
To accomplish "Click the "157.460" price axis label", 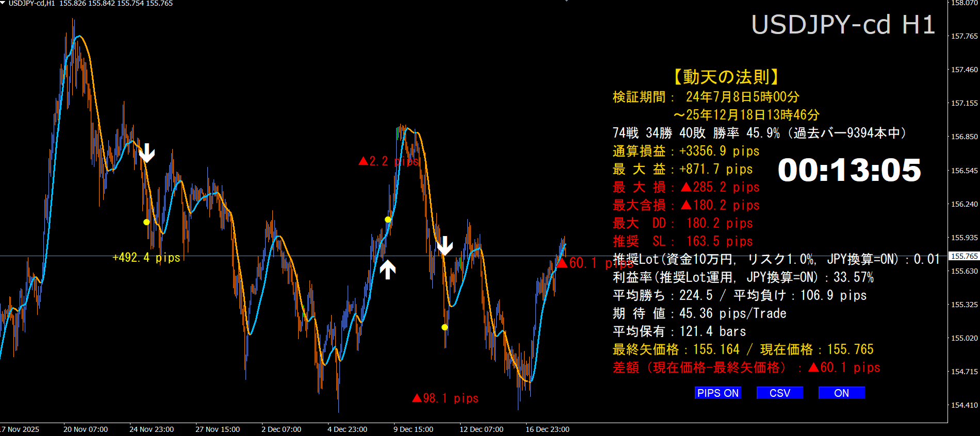I will [965, 70].
